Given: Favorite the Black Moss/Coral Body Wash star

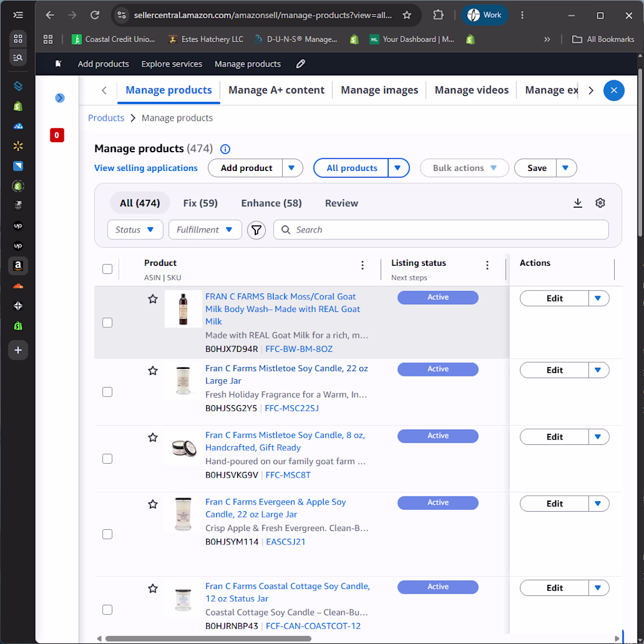Looking at the screenshot, I should click(x=153, y=299).
